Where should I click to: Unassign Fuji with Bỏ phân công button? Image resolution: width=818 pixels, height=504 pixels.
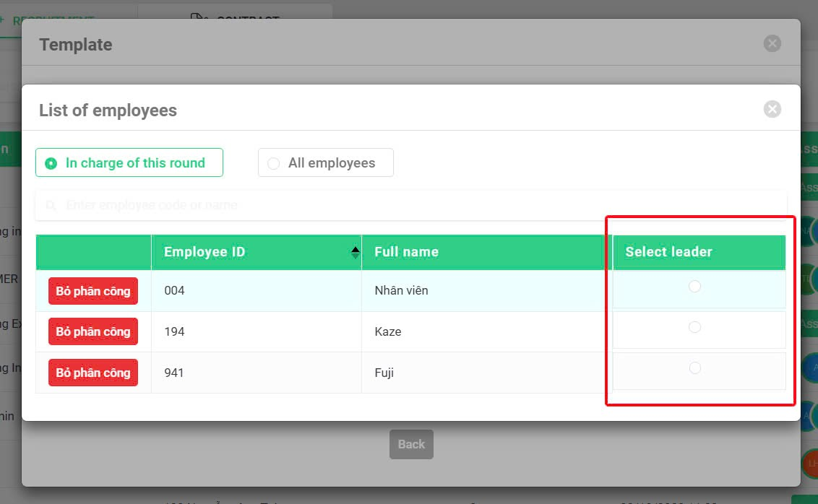click(93, 373)
